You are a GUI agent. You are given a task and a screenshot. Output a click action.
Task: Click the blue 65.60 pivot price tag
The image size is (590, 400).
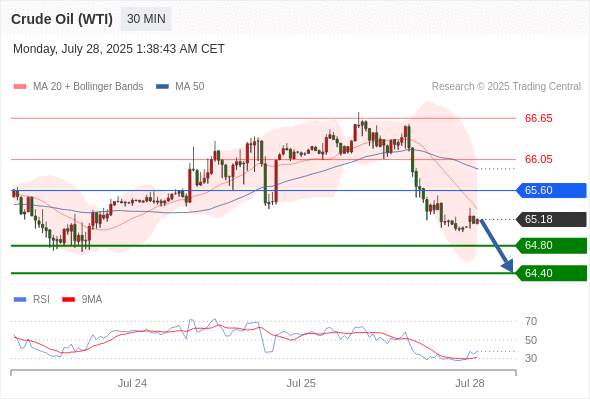[551, 190]
